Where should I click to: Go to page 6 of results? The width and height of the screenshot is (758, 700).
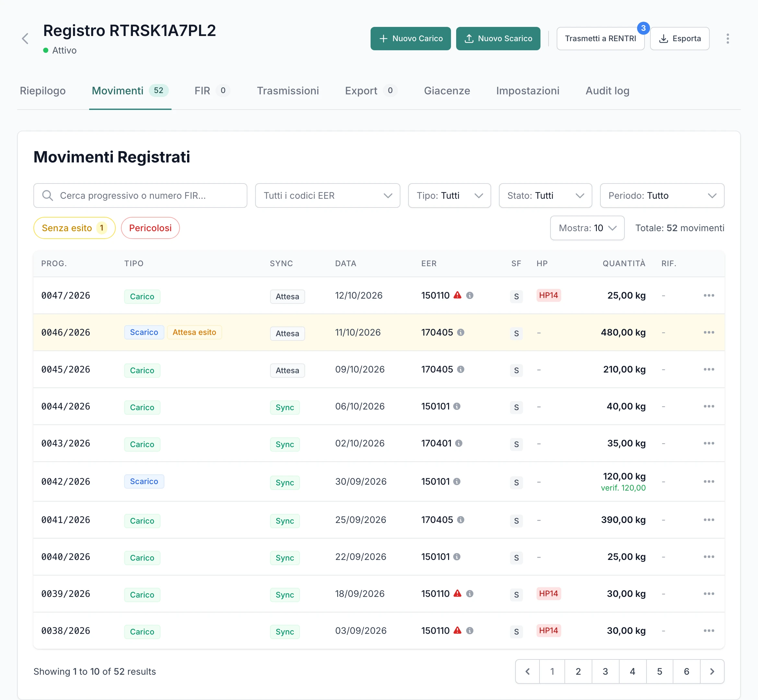686,671
